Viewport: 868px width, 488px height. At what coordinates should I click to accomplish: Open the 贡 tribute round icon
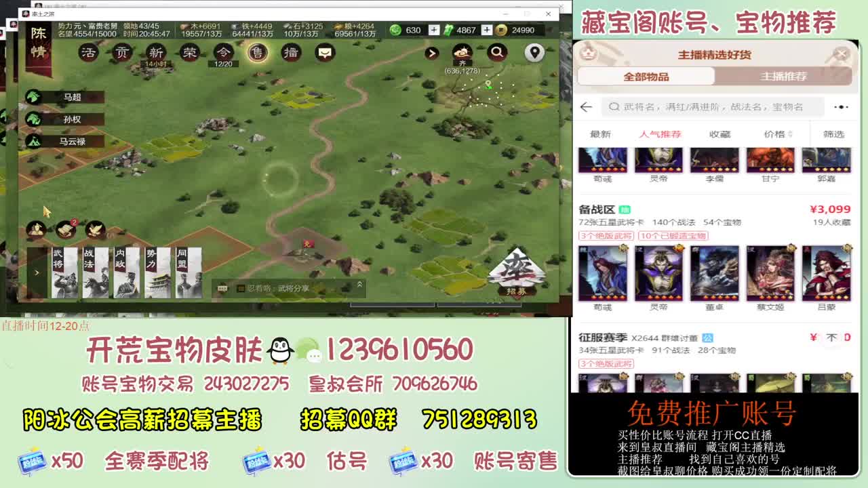coord(122,52)
